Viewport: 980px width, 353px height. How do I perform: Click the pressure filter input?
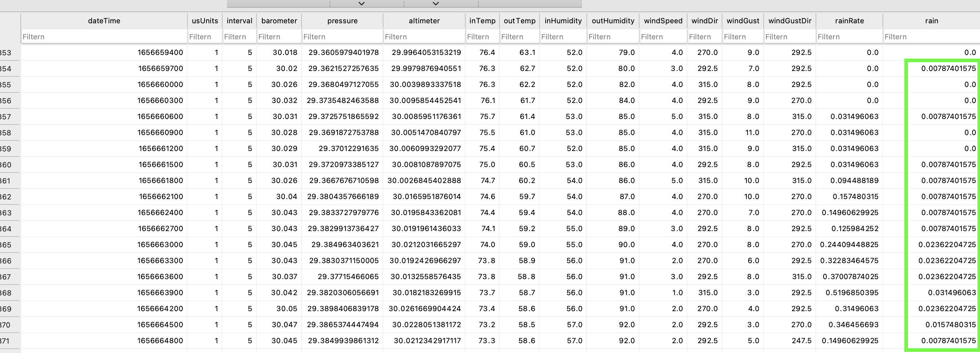pyautogui.click(x=342, y=36)
